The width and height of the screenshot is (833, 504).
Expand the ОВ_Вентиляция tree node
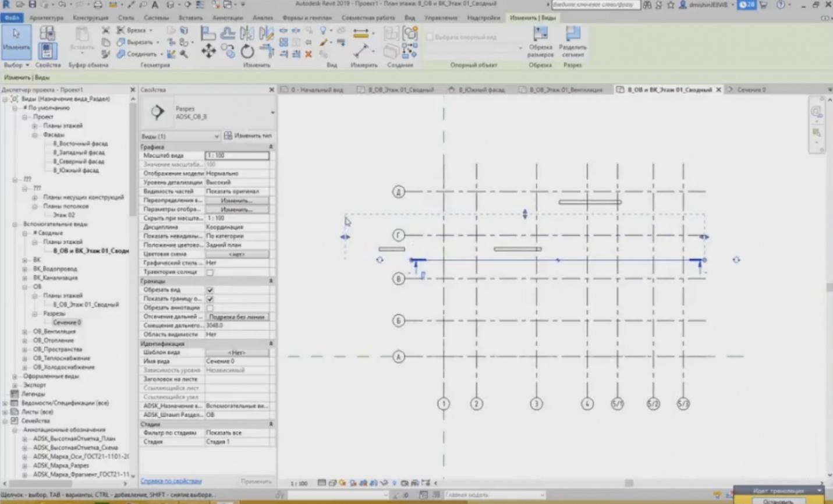(24, 332)
